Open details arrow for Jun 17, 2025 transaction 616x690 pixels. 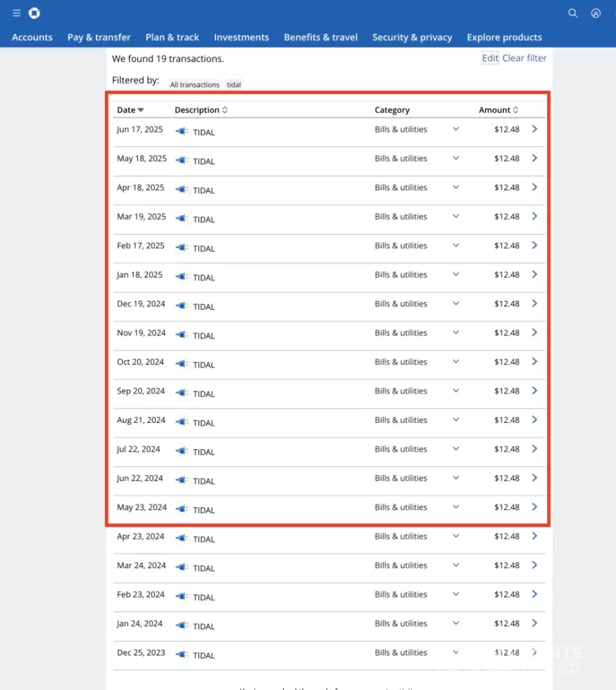(x=535, y=129)
